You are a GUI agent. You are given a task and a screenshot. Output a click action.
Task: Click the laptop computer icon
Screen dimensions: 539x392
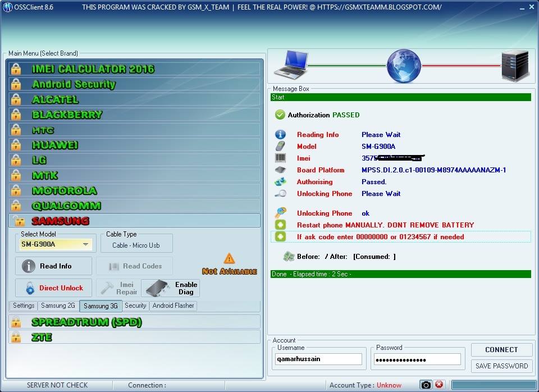click(291, 65)
